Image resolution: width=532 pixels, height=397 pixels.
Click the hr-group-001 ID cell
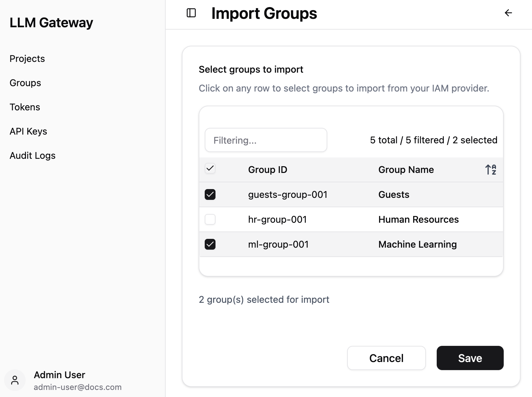click(x=277, y=219)
